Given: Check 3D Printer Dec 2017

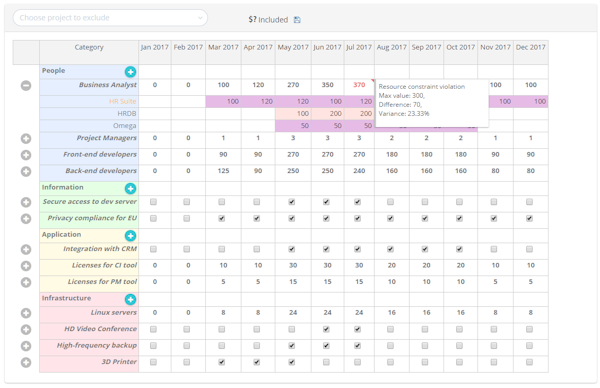Looking at the screenshot, I should point(530,362).
